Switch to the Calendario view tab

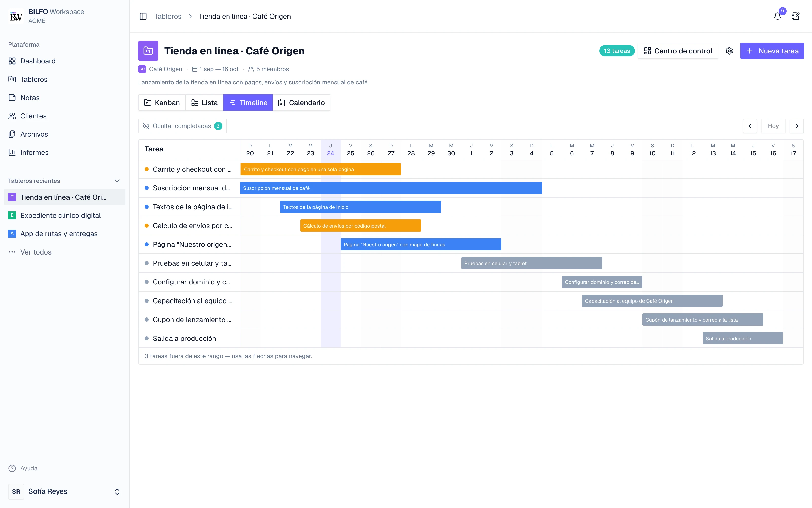point(301,102)
